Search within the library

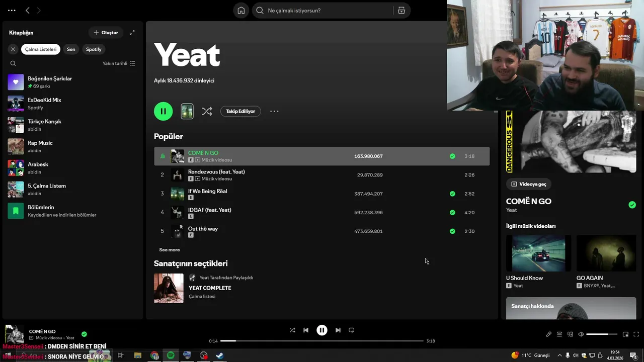[x=13, y=63]
